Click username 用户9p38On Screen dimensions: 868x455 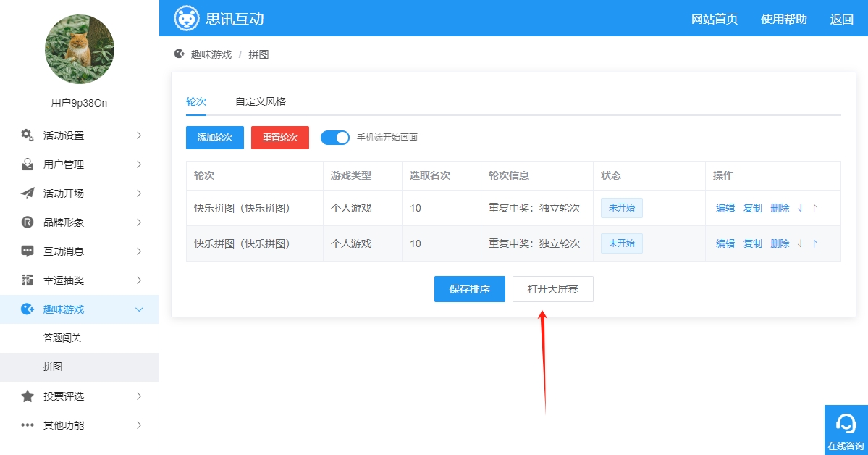[79, 103]
